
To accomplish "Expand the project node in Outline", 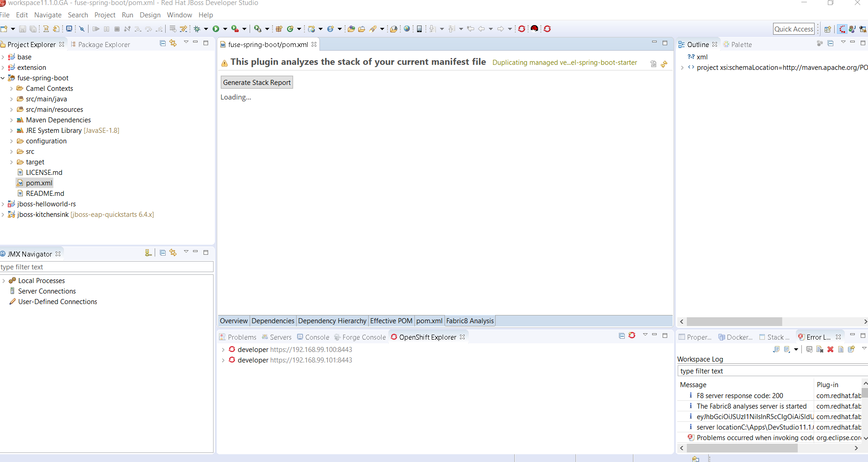I will [x=682, y=68].
